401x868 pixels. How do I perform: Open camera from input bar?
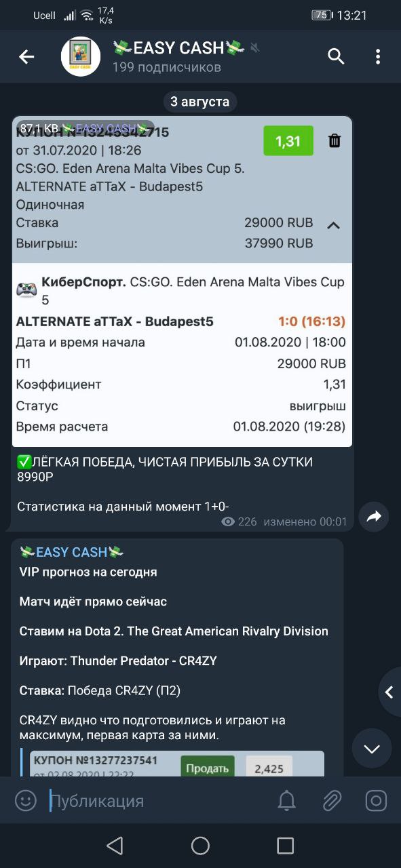pyautogui.click(x=376, y=801)
